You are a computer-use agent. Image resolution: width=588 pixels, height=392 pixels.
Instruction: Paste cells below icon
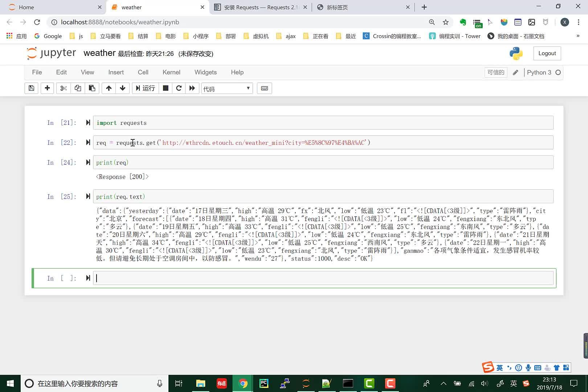click(92, 88)
